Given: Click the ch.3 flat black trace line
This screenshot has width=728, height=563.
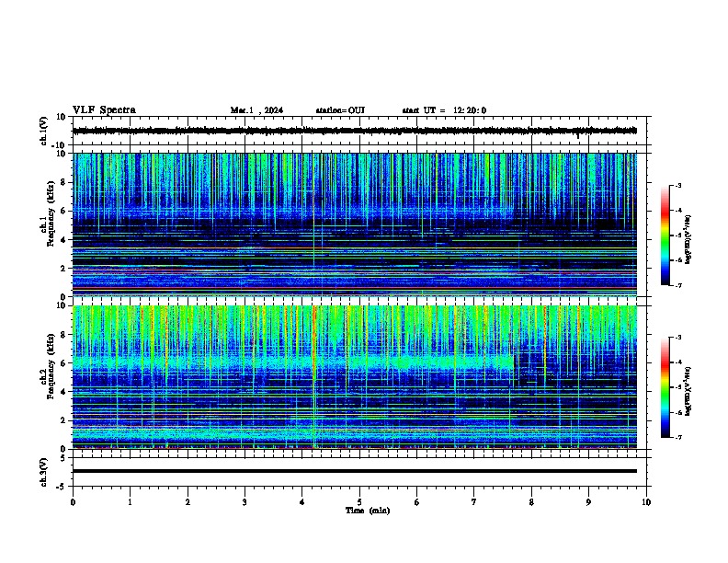Looking at the screenshot, I should [355, 471].
